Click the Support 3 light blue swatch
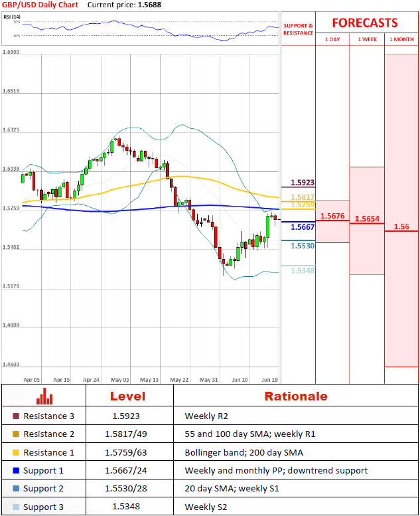The height and width of the screenshot is (516, 420). [x=16, y=507]
